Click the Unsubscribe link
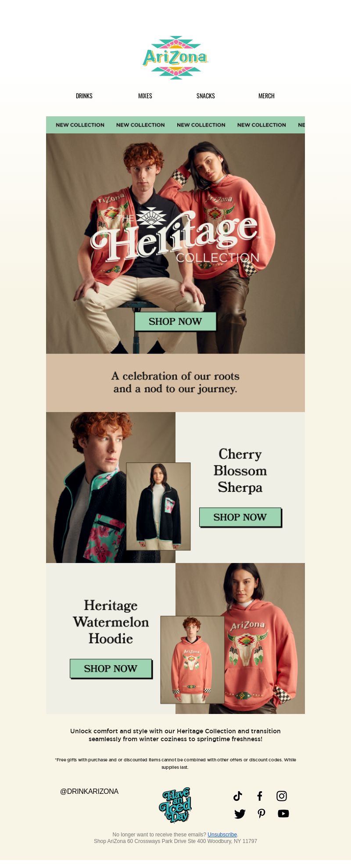351x868 pixels. pyautogui.click(x=222, y=835)
